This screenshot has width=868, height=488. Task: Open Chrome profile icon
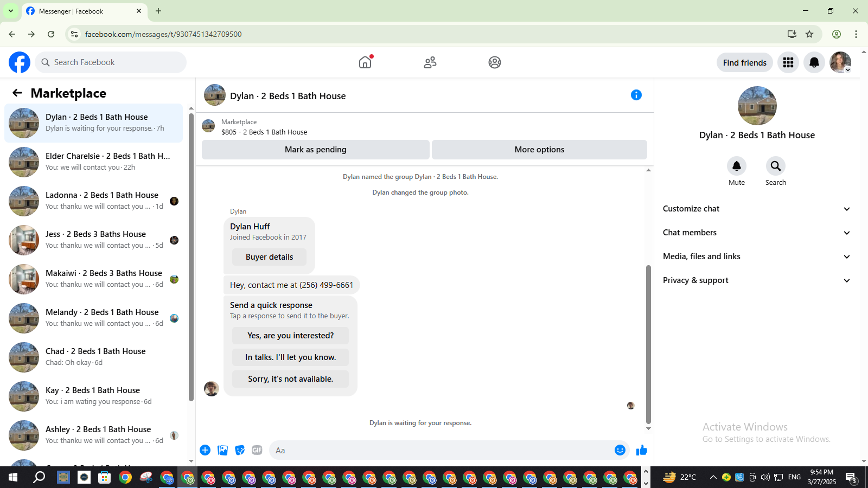tap(837, 34)
